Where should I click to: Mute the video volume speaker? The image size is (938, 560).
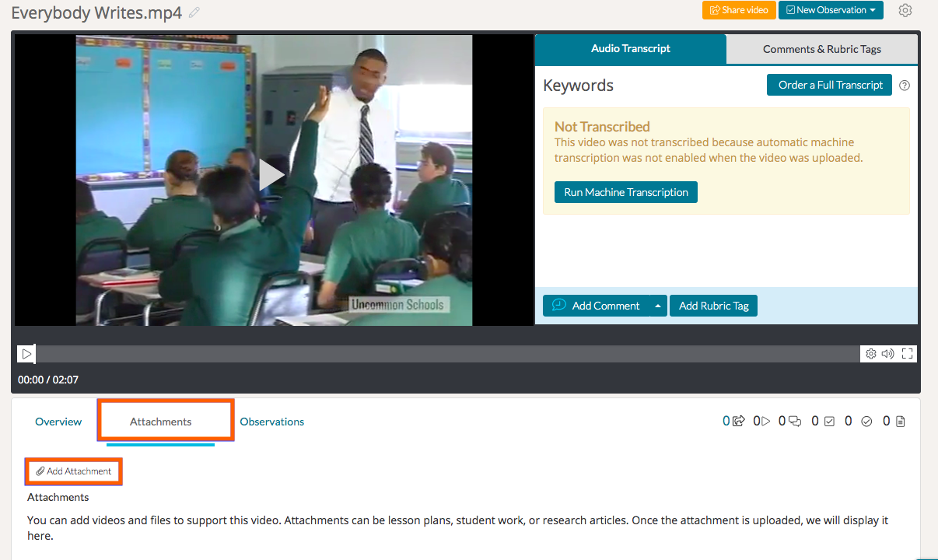[x=887, y=354]
